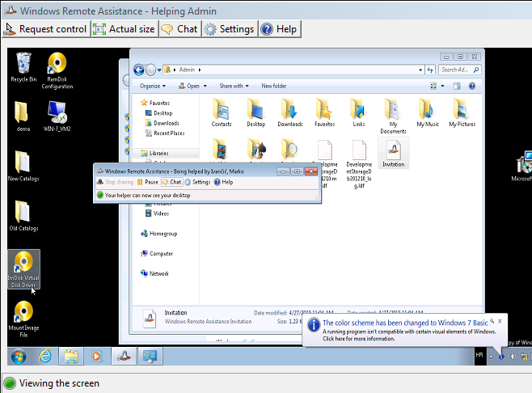Open Help in the main toolbar
532x393 pixels.
(280, 29)
